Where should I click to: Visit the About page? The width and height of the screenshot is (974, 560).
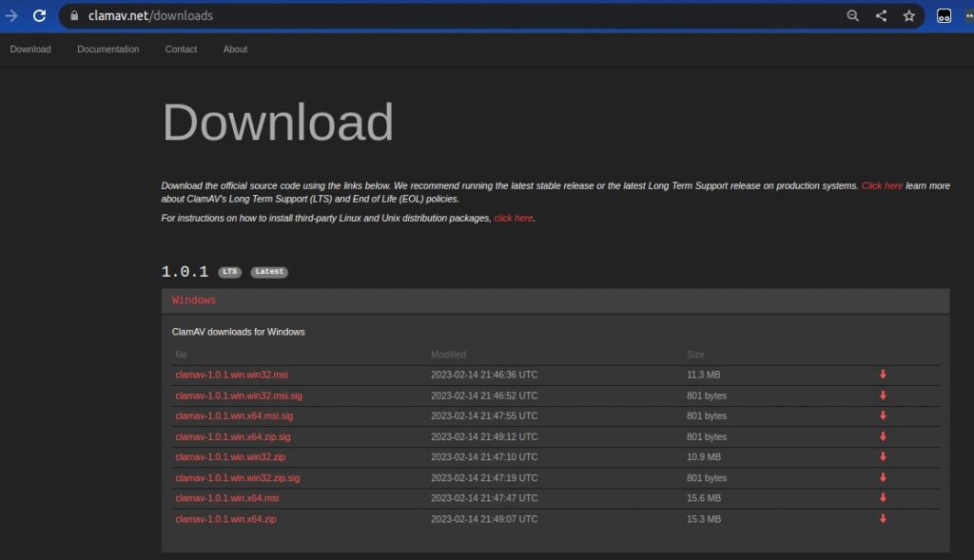(x=234, y=48)
